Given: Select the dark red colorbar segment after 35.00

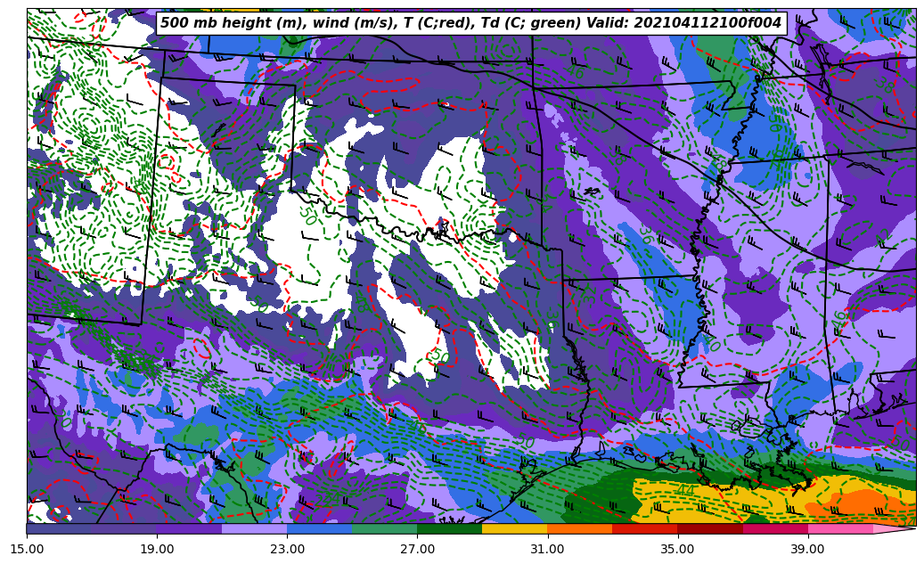Looking at the screenshot, I should pyautogui.click(x=710, y=528).
